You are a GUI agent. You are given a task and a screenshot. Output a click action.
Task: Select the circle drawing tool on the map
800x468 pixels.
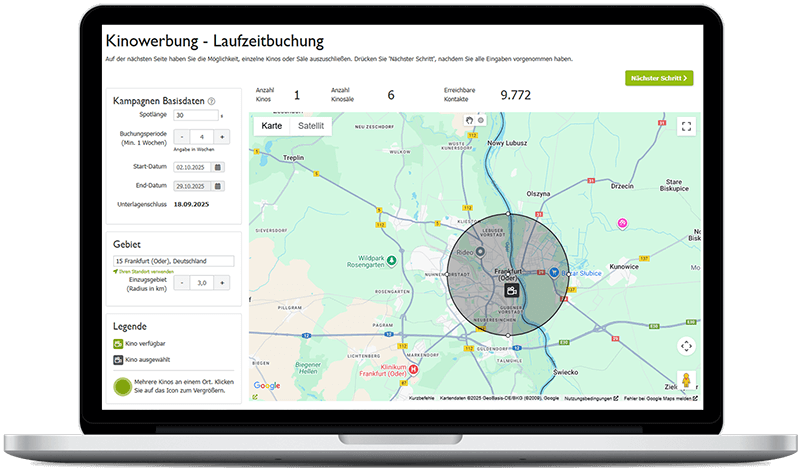[x=481, y=120]
